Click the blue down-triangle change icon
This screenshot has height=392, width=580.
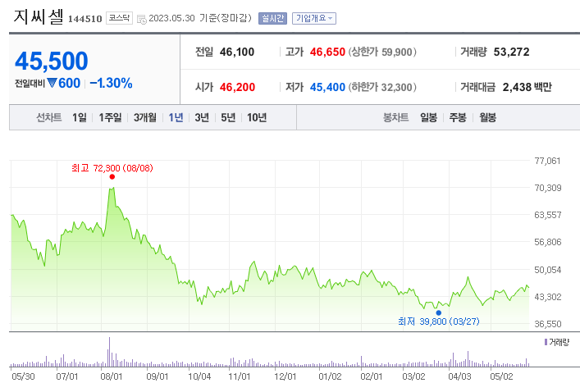coord(52,83)
